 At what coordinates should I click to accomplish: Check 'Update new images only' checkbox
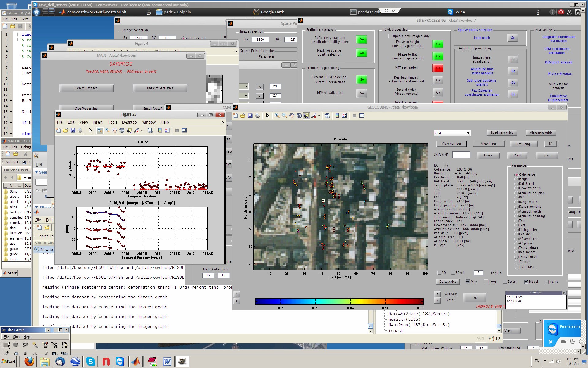click(x=390, y=36)
